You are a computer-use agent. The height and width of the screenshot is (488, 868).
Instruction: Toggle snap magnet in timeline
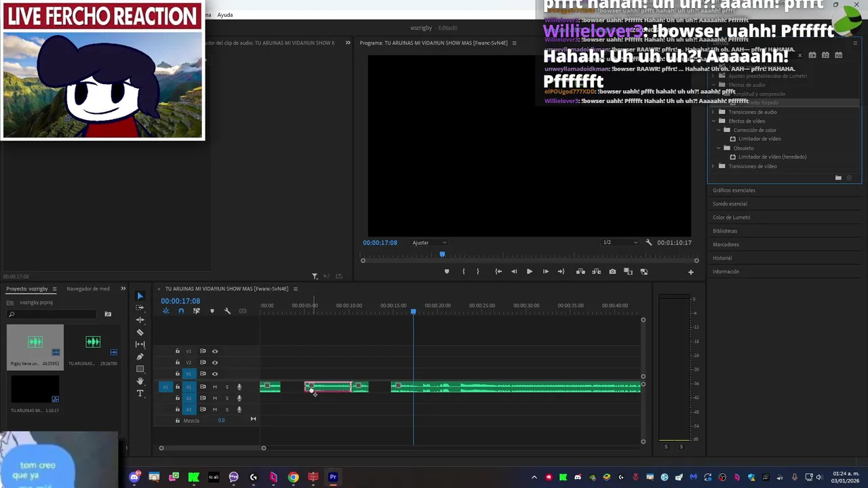(180, 311)
